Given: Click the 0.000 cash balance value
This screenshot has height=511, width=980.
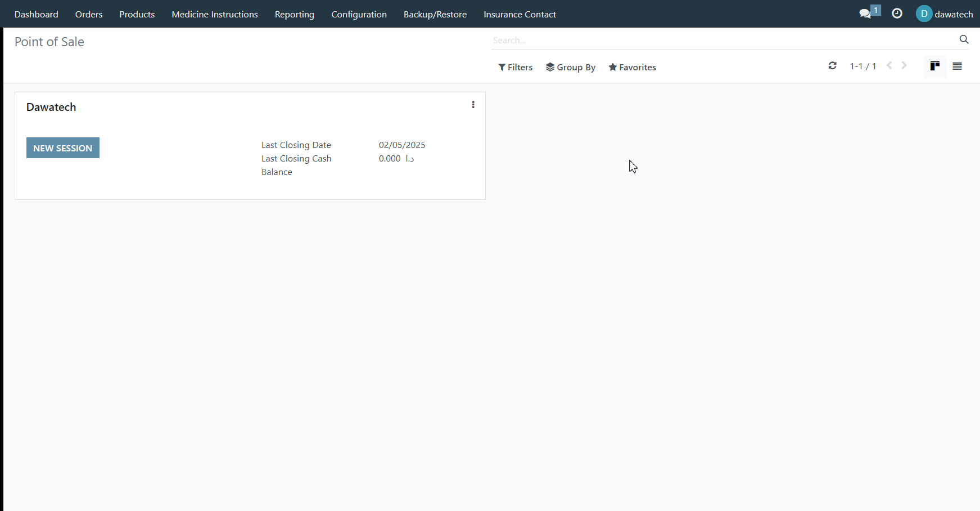Looking at the screenshot, I should click(x=396, y=159).
